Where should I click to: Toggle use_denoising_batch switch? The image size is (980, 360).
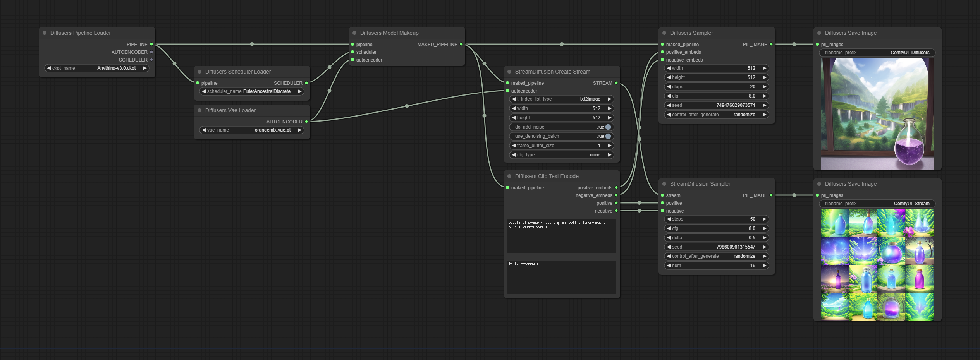(608, 136)
